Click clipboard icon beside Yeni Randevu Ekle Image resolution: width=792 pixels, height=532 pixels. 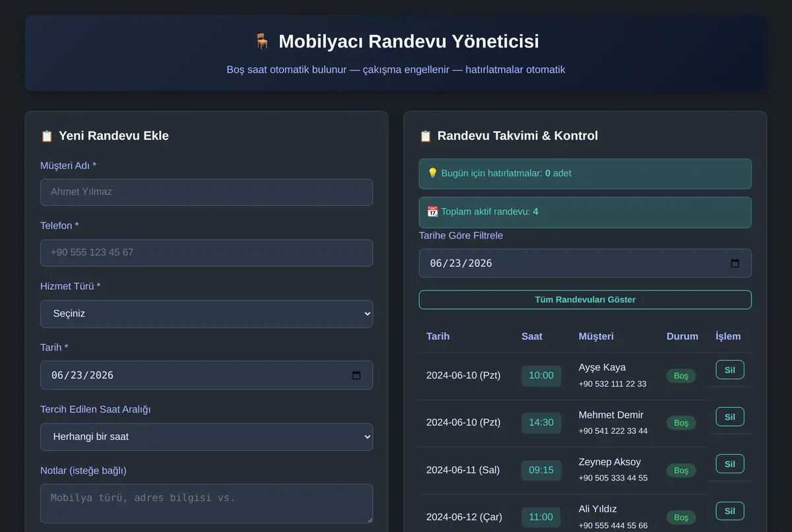(47, 136)
